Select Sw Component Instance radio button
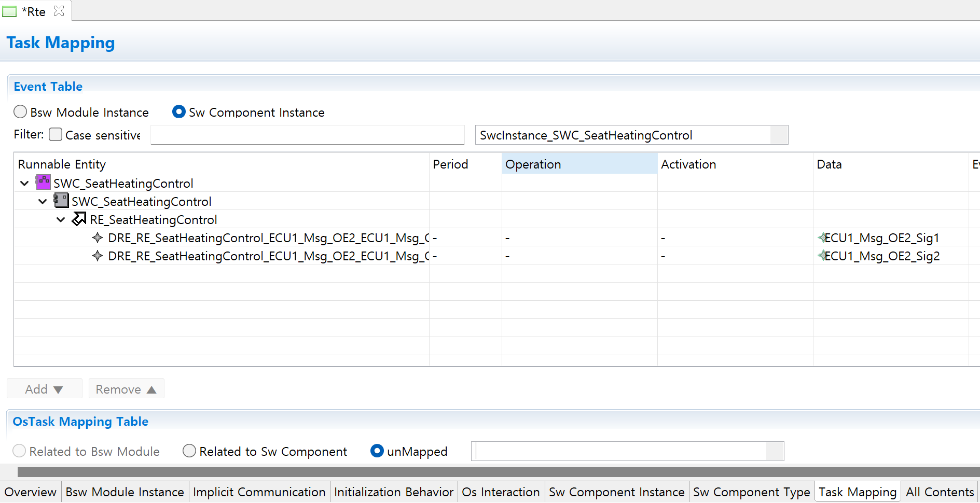This screenshot has height=503, width=980. tap(179, 111)
